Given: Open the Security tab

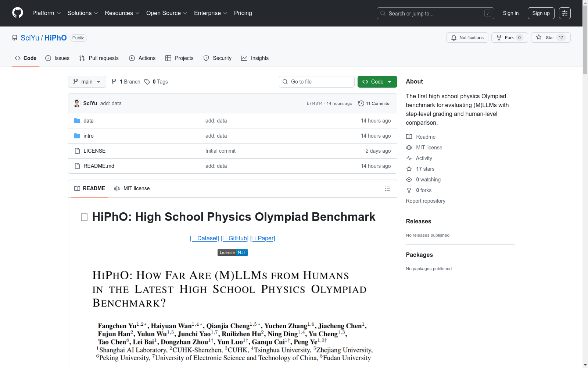Looking at the screenshot, I should (218, 58).
